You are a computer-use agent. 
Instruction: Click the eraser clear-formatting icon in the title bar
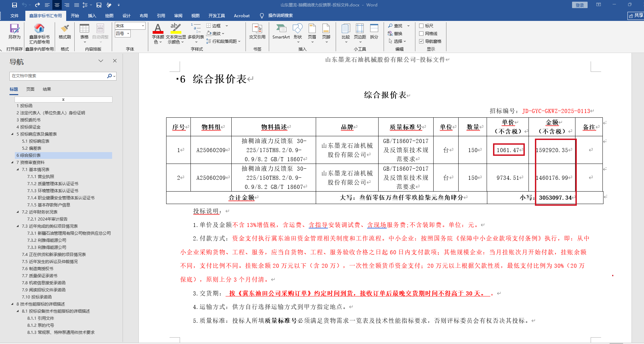[109, 5]
